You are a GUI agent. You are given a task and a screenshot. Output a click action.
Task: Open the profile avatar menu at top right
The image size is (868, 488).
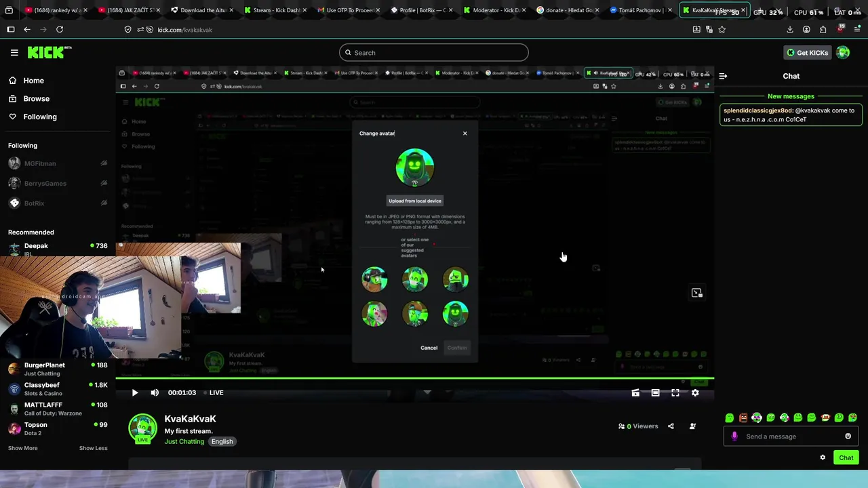[843, 52]
